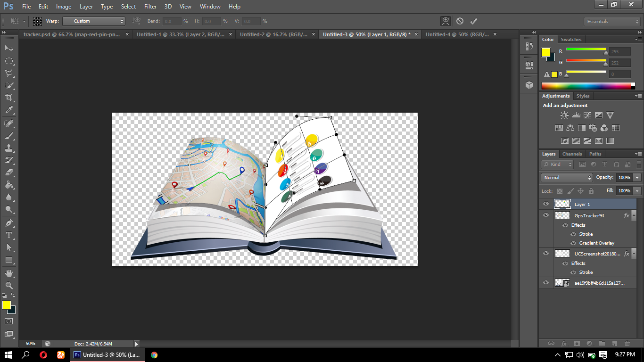Viewport: 644px width, 362px height.
Task: Select the Horizontal Type tool
Action: coord(9,235)
